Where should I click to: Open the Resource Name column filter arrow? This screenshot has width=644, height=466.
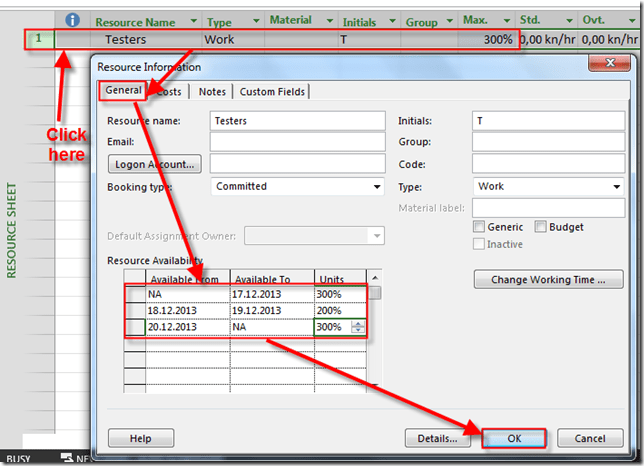(x=193, y=21)
